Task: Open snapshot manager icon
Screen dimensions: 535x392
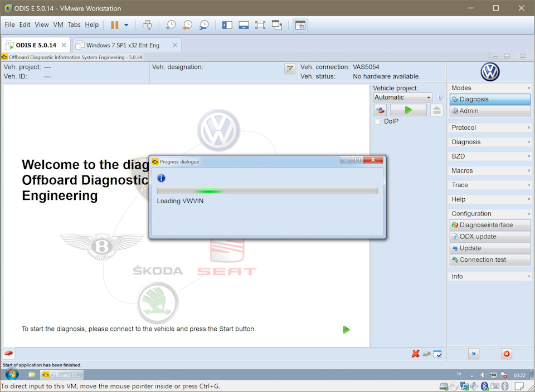Action: coord(204,25)
